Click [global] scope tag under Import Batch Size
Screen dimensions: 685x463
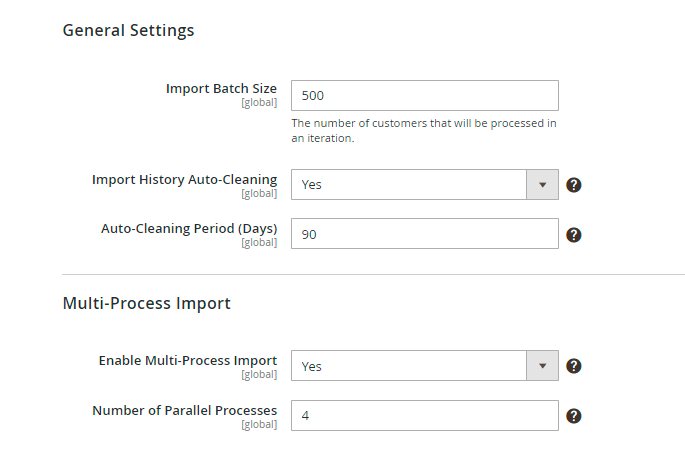259,103
